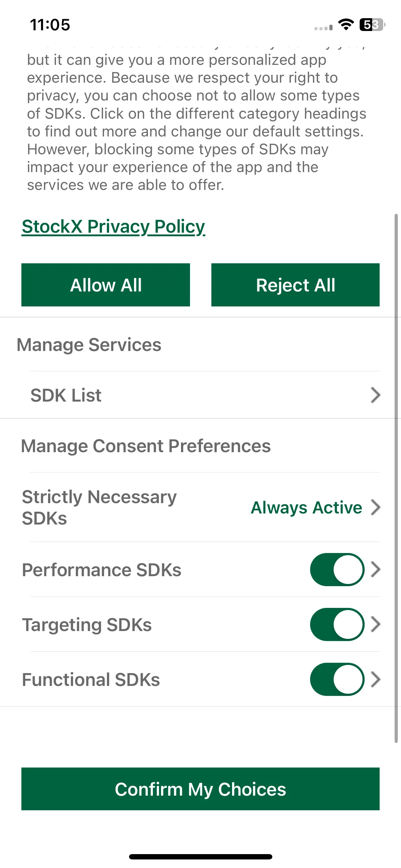
Task: Expand Functional SDKs details chevron
Action: coord(375,679)
